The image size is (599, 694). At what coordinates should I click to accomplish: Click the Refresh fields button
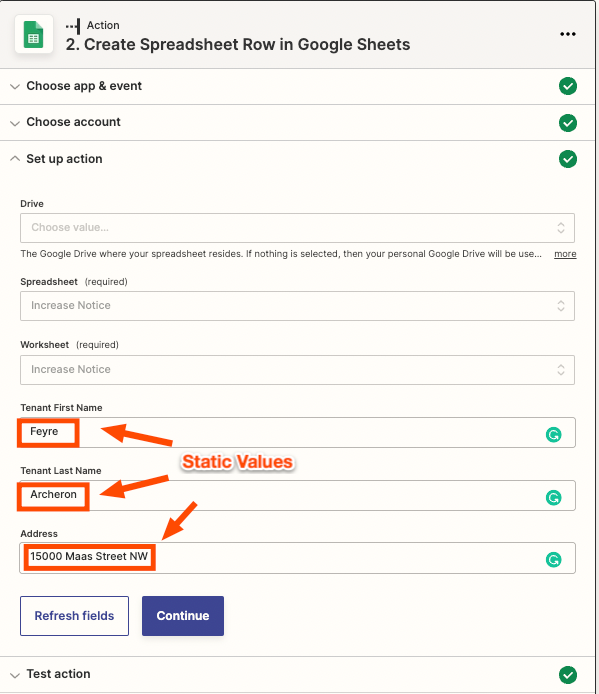coord(74,616)
